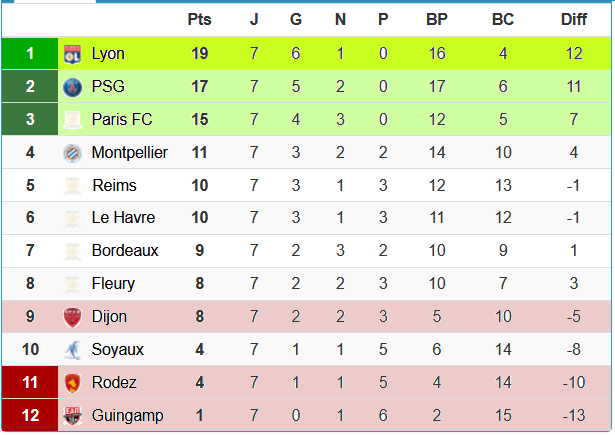Viewport: 615px width, 435px height.
Task: Click the BP column header
Action: [437, 20]
